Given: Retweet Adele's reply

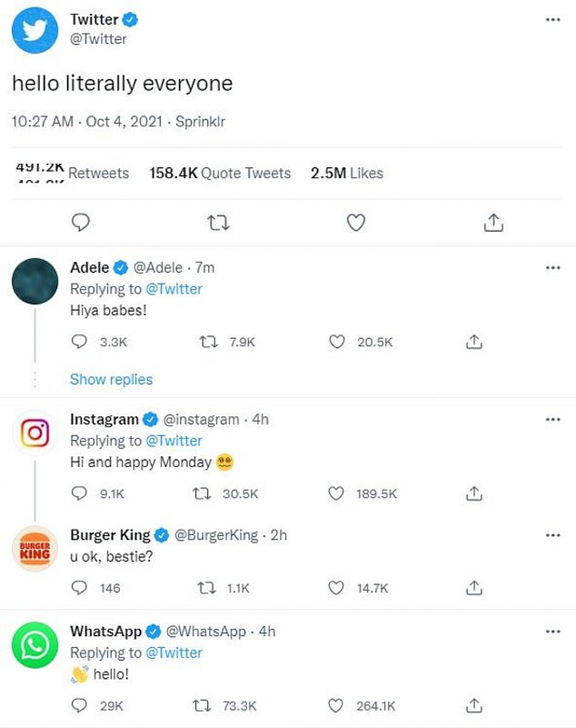Looking at the screenshot, I should 206,342.
